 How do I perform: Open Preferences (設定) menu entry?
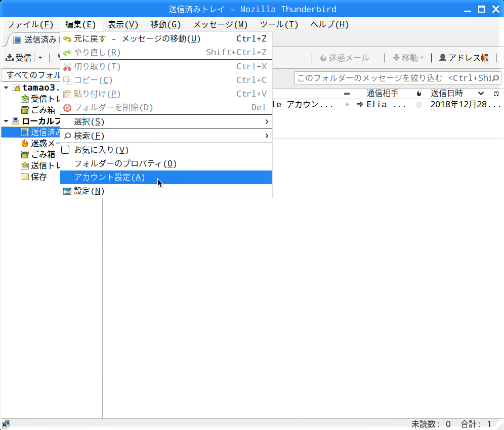[166, 191]
